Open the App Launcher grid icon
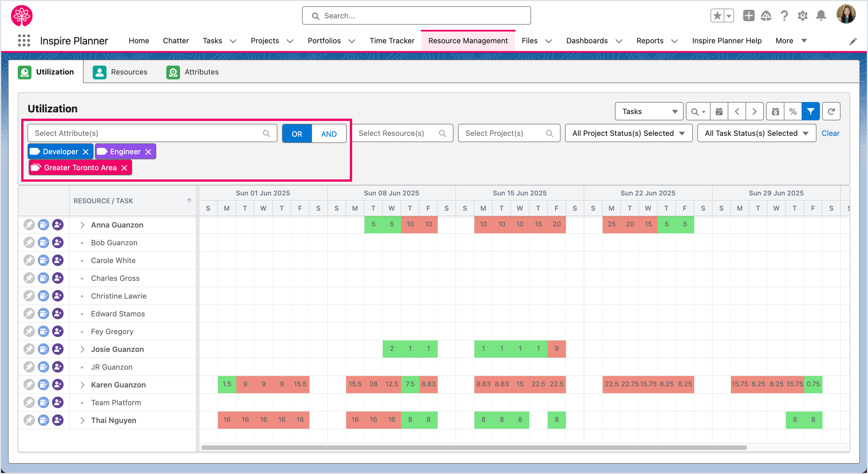868x474 pixels. [x=24, y=40]
